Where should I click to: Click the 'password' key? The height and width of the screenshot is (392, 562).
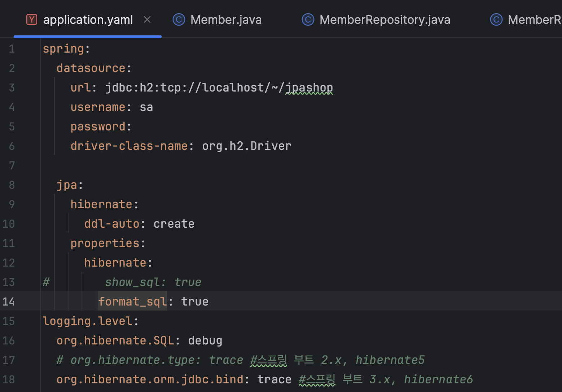[x=98, y=126]
